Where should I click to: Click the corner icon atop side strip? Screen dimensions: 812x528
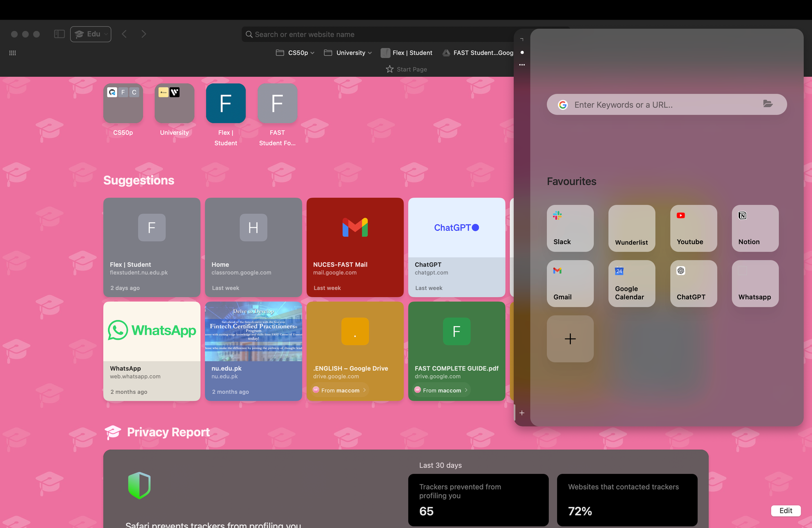522,39
